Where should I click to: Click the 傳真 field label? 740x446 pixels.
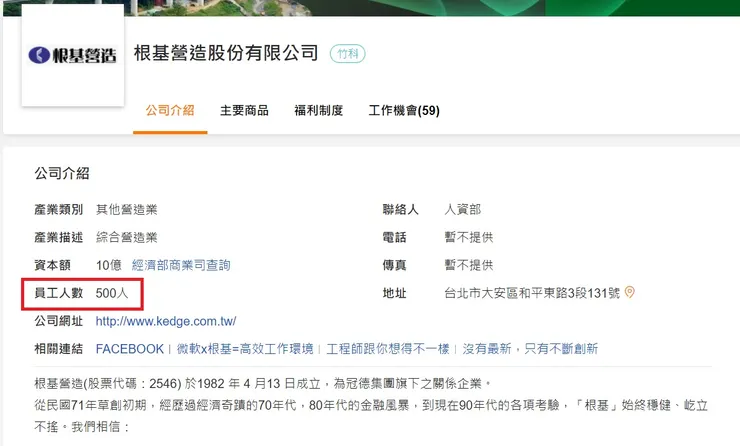click(395, 265)
